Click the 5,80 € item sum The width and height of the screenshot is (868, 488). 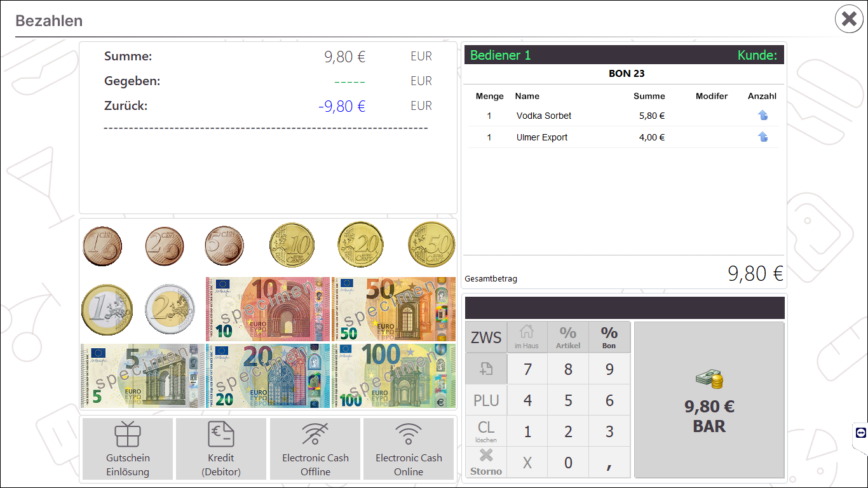pyautogui.click(x=652, y=116)
